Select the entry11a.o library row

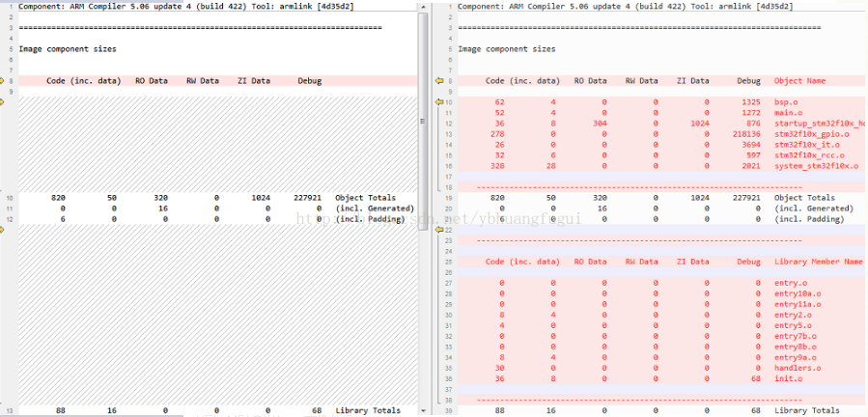[661, 305]
